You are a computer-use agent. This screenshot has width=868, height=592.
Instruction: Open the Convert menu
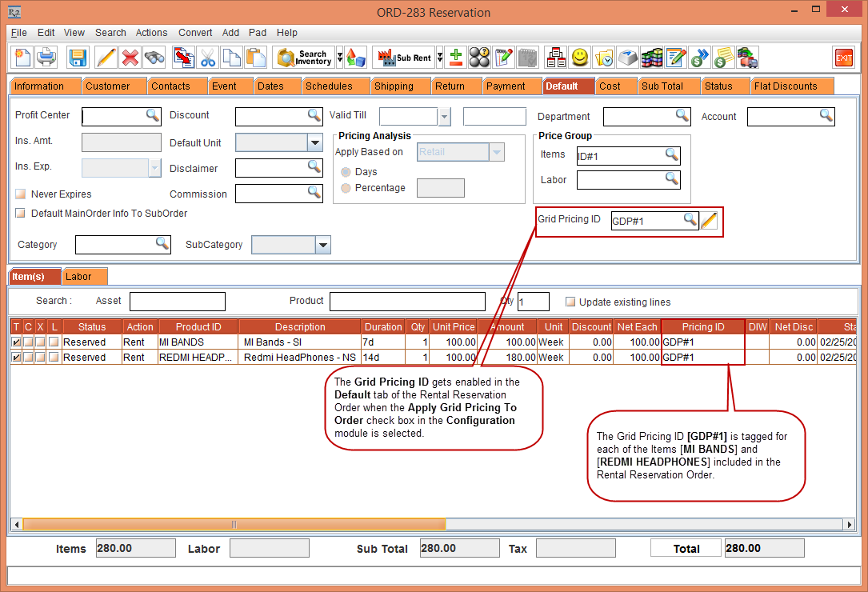click(195, 33)
